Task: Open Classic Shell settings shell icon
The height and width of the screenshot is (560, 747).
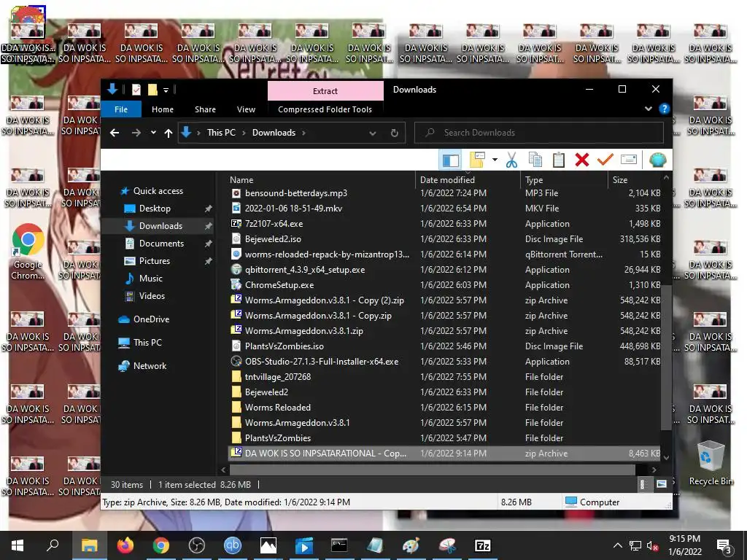Action: pos(657,160)
